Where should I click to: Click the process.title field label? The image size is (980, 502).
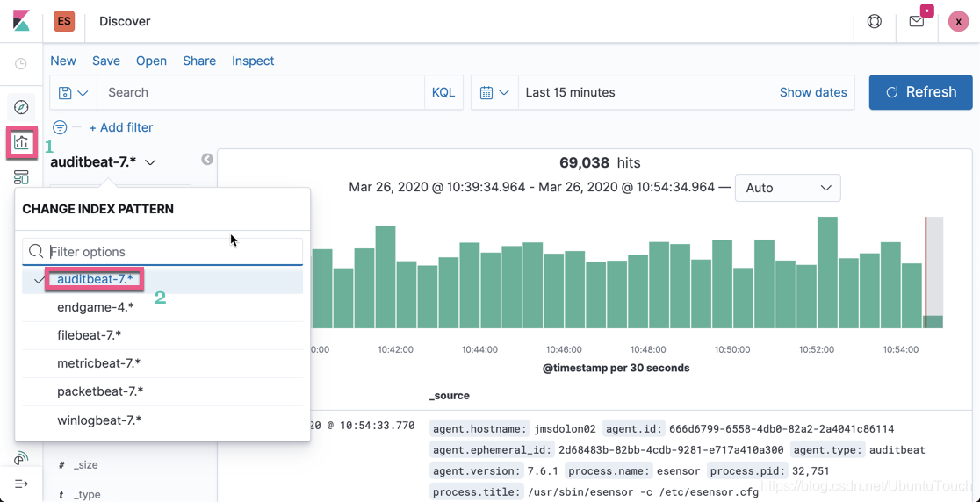click(476, 492)
